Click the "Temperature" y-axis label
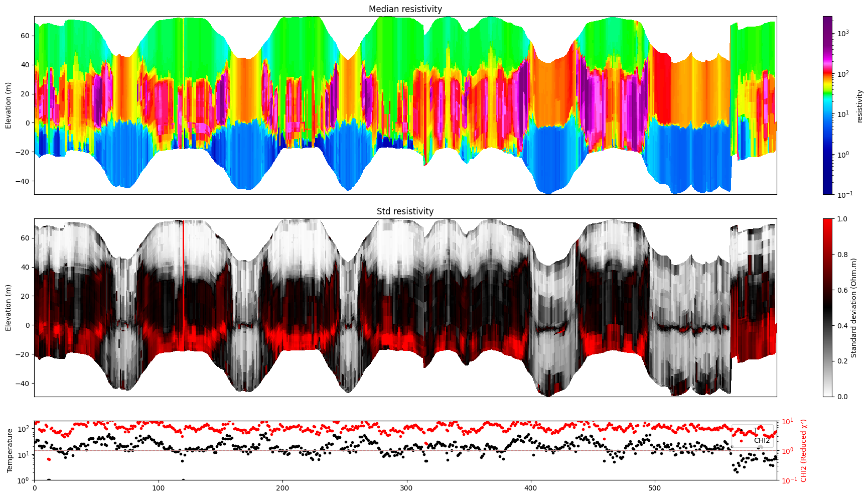 click(10, 450)
